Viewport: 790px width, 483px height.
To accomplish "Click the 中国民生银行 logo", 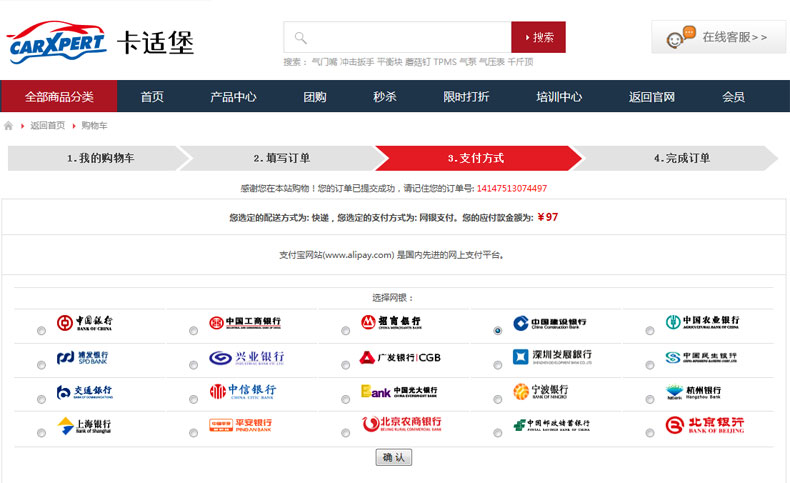I will 701,357.
